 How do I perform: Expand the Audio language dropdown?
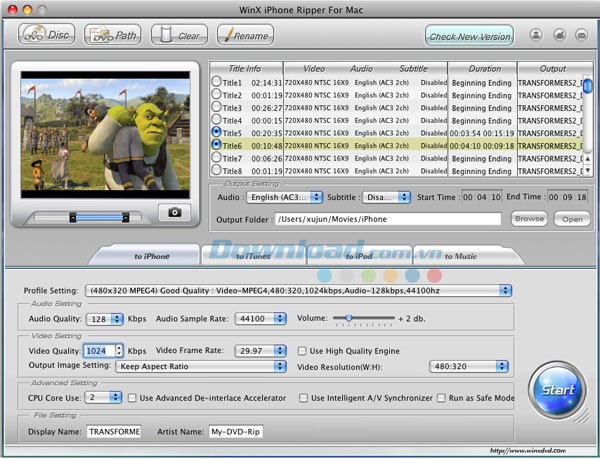287,197
